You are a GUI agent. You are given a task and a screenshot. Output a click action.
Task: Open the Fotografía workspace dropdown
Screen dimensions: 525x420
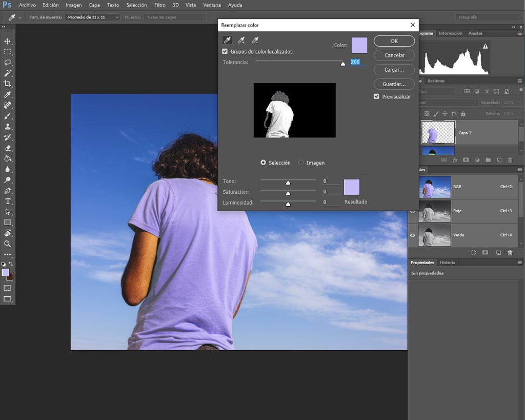pos(489,17)
